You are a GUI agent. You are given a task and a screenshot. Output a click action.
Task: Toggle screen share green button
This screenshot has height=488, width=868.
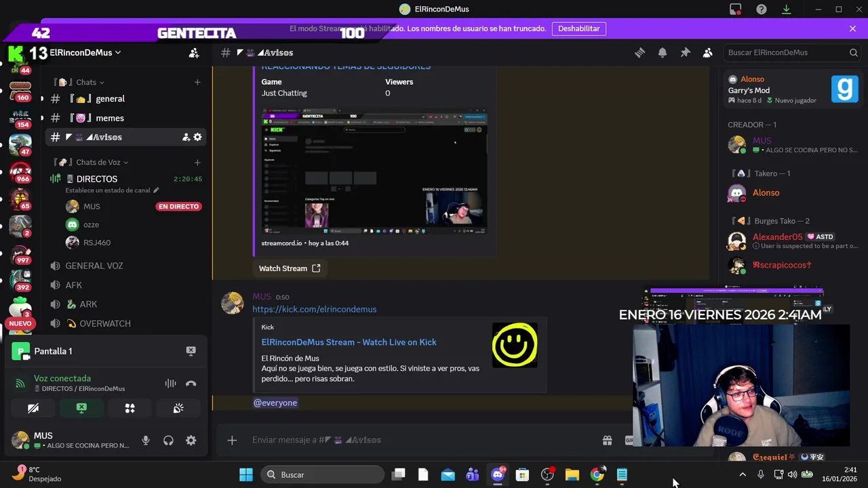81,408
